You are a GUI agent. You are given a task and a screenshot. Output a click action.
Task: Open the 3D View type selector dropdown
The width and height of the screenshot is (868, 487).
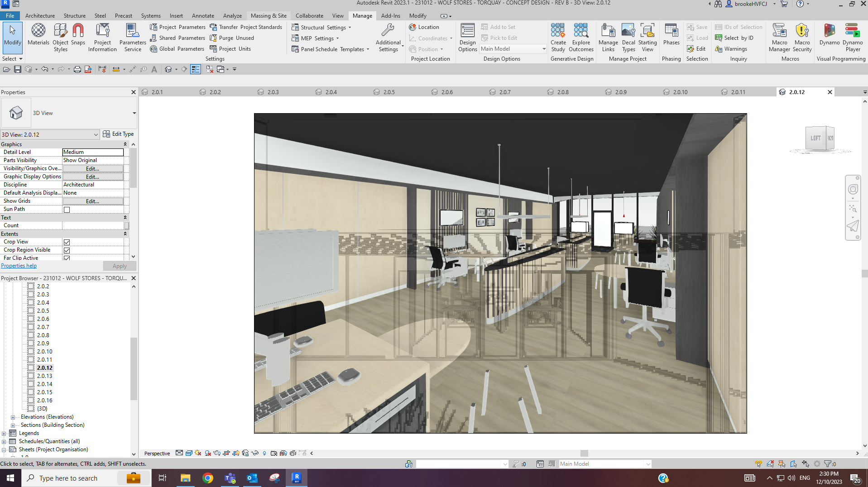tap(95, 134)
